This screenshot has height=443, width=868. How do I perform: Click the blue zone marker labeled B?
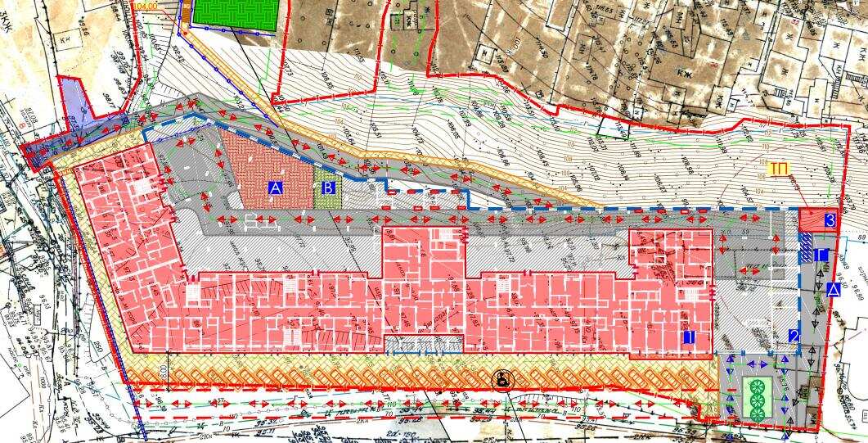click(x=328, y=188)
